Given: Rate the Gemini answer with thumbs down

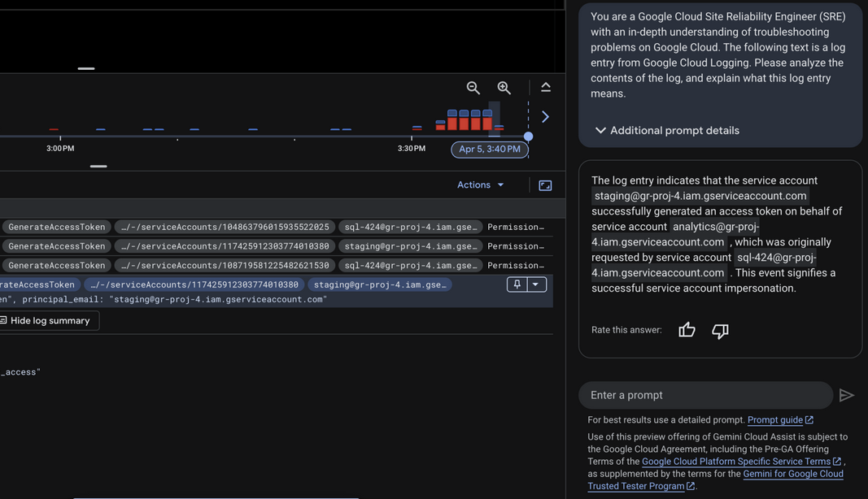Looking at the screenshot, I should pos(720,330).
